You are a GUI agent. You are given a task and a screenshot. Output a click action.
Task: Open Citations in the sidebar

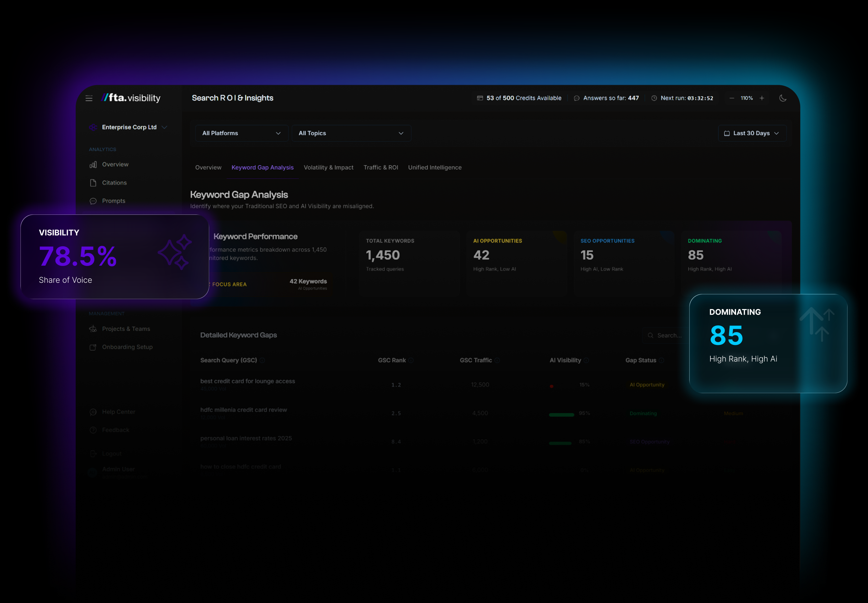coord(114,183)
